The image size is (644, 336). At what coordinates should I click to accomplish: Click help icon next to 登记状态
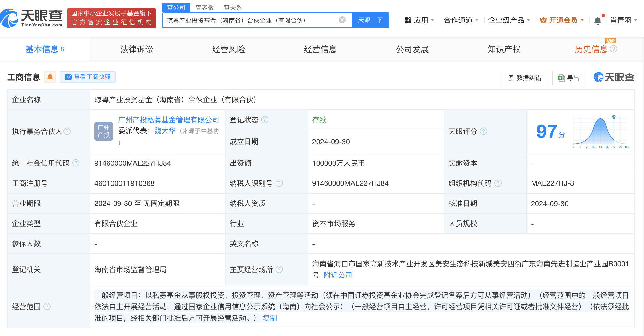(265, 120)
